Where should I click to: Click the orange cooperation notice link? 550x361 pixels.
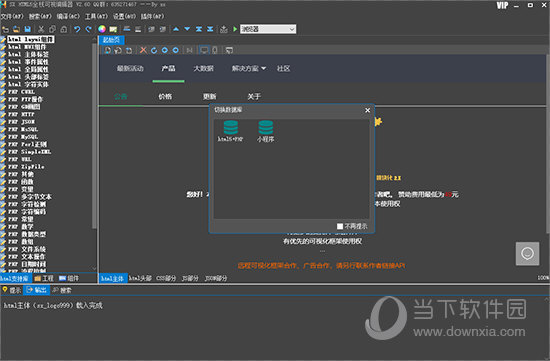pos(321,266)
